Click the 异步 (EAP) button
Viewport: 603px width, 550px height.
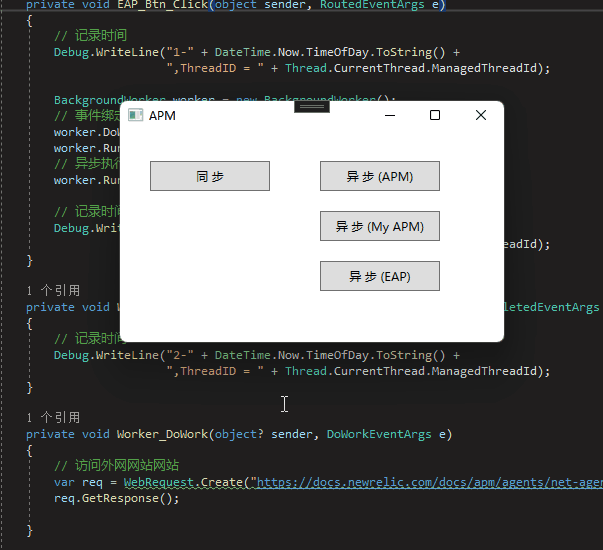(x=380, y=276)
